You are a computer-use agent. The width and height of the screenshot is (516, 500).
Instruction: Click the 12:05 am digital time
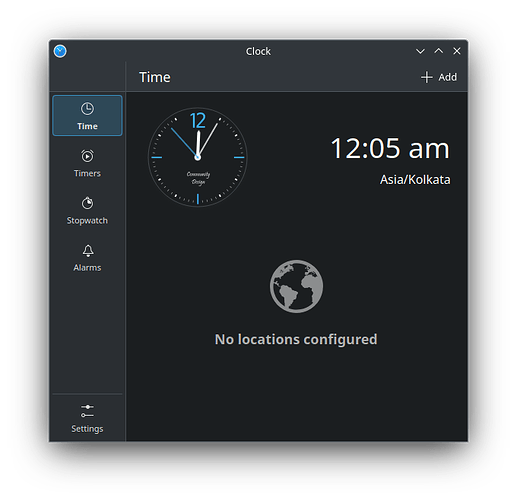click(x=390, y=148)
